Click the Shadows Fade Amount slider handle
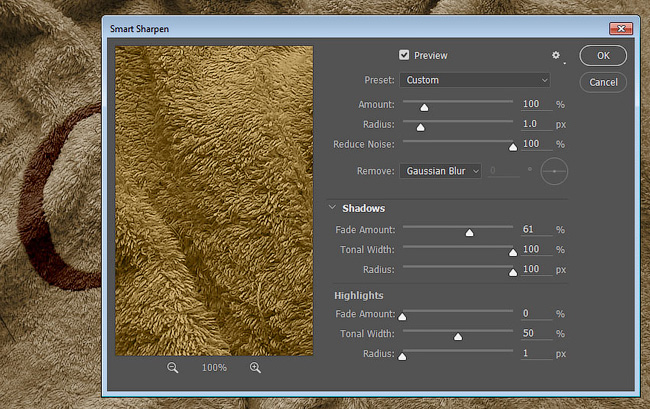Viewport: 650px width, 409px height. tap(469, 233)
